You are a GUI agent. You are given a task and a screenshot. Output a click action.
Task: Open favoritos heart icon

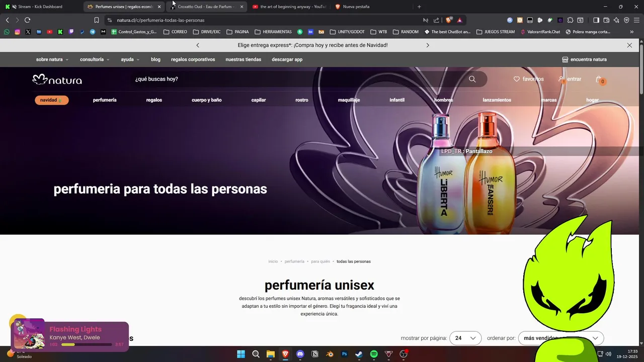[516, 79]
